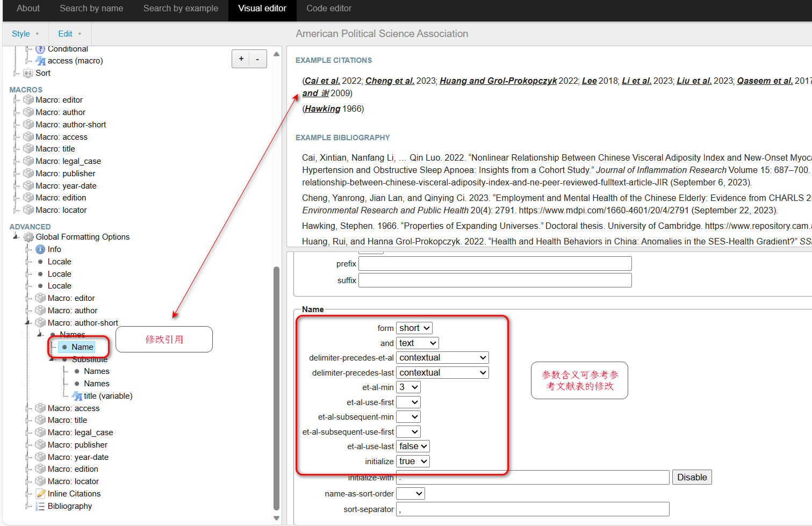Image resolution: width=812 pixels, height=526 pixels.
Task: Open the Edit menu
Action: pos(70,34)
